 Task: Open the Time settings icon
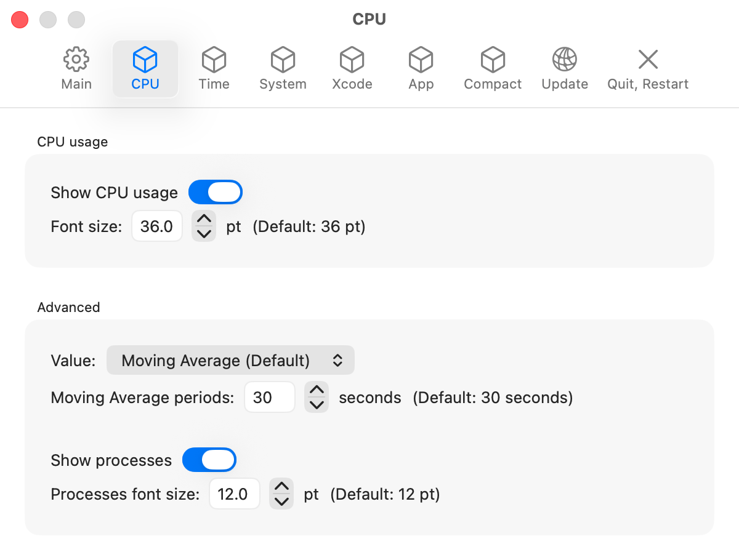[214, 68]
